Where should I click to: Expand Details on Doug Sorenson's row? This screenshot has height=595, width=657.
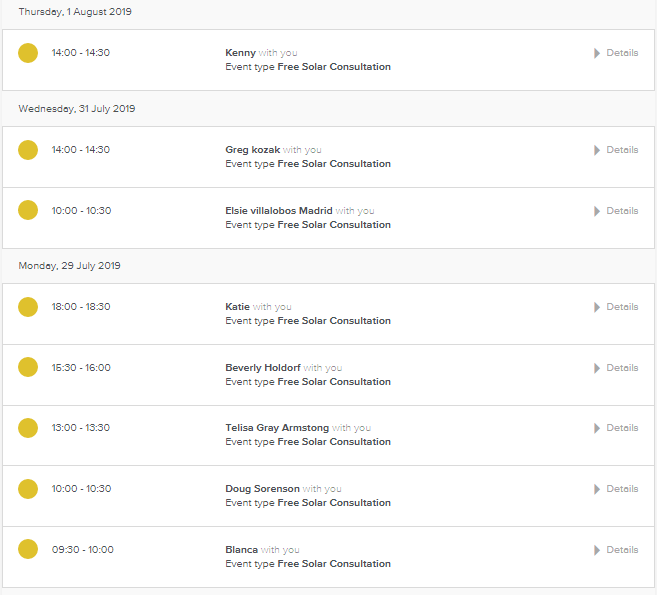tap(616, 489)
